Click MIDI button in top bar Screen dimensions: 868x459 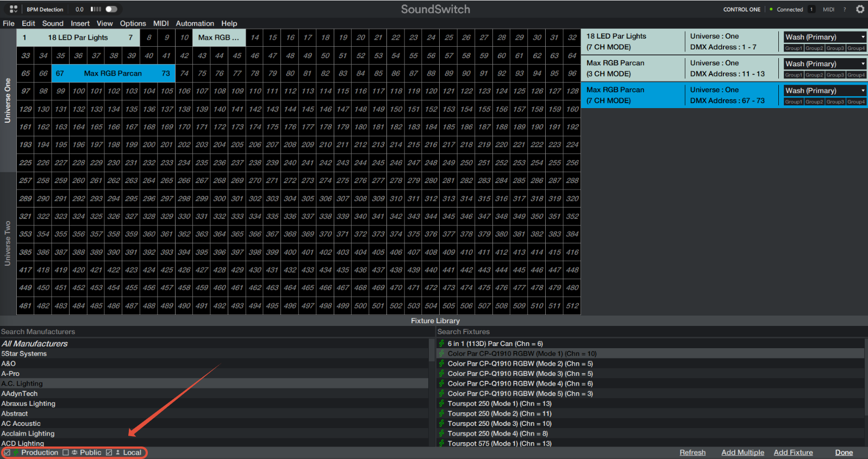828,9
